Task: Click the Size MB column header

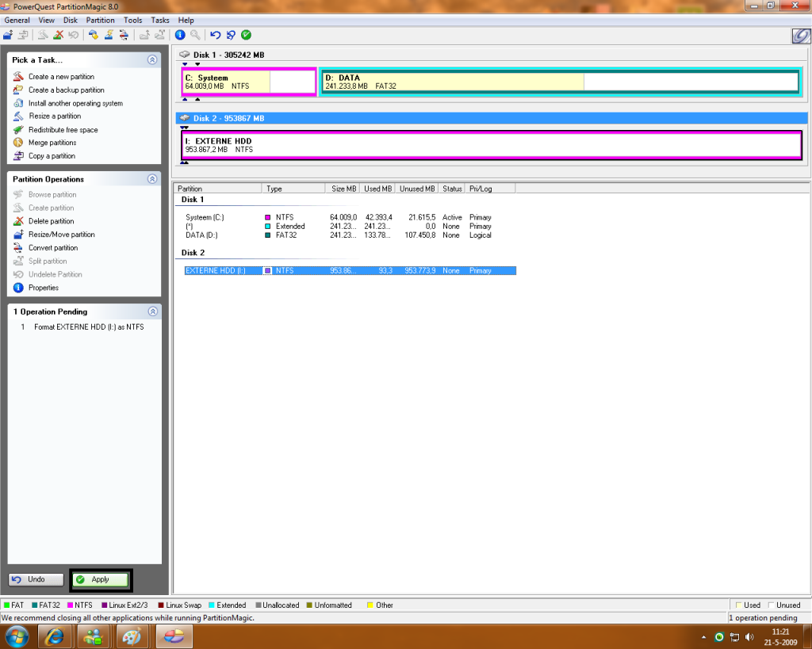Action: coord(343,189)
